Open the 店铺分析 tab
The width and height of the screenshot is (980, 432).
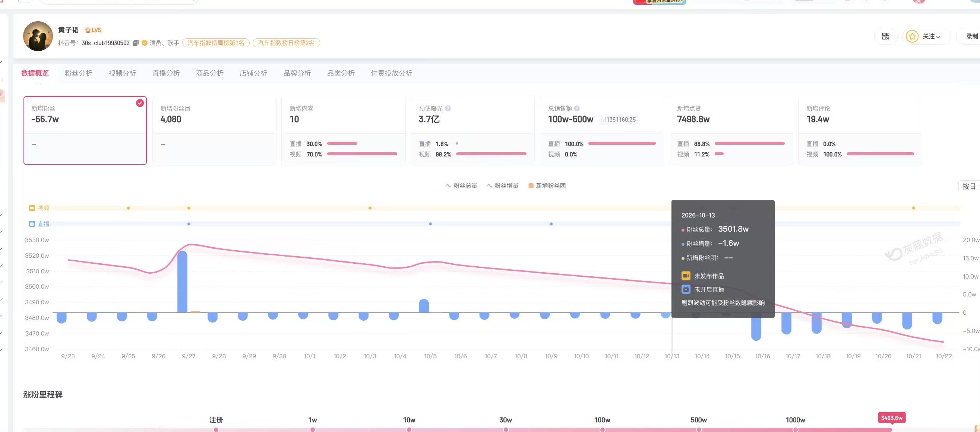point(253,73)
